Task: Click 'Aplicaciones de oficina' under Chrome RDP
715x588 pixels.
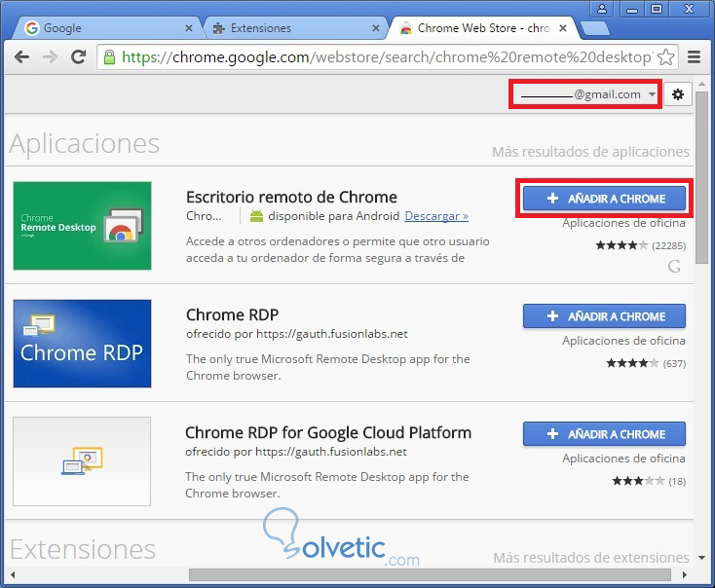Action: [623, 341]
